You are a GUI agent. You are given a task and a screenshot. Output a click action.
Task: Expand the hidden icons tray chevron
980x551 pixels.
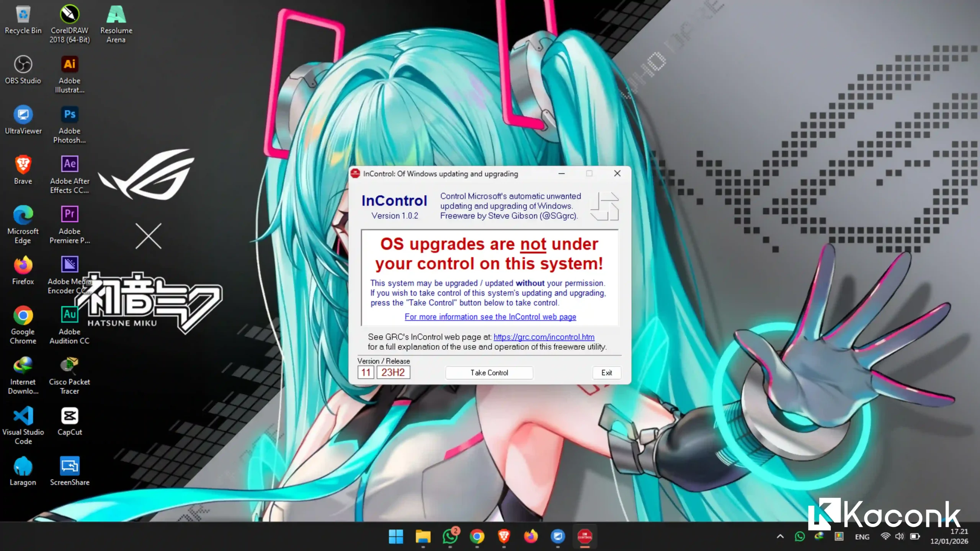click(x=780, y=536)
